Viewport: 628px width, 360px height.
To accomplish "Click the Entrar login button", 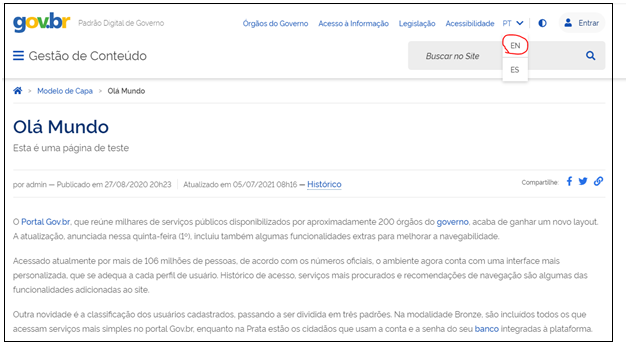I will (x=582, y=23).
